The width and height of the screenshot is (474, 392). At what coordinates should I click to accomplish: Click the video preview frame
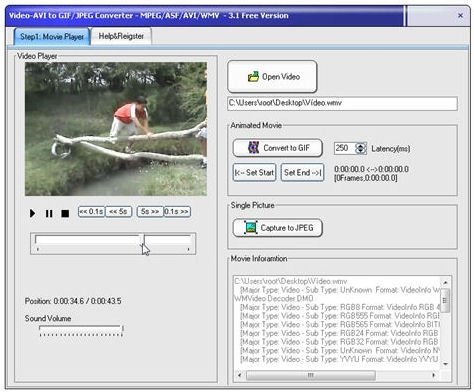pyautogui.click(x=116, y=129)
